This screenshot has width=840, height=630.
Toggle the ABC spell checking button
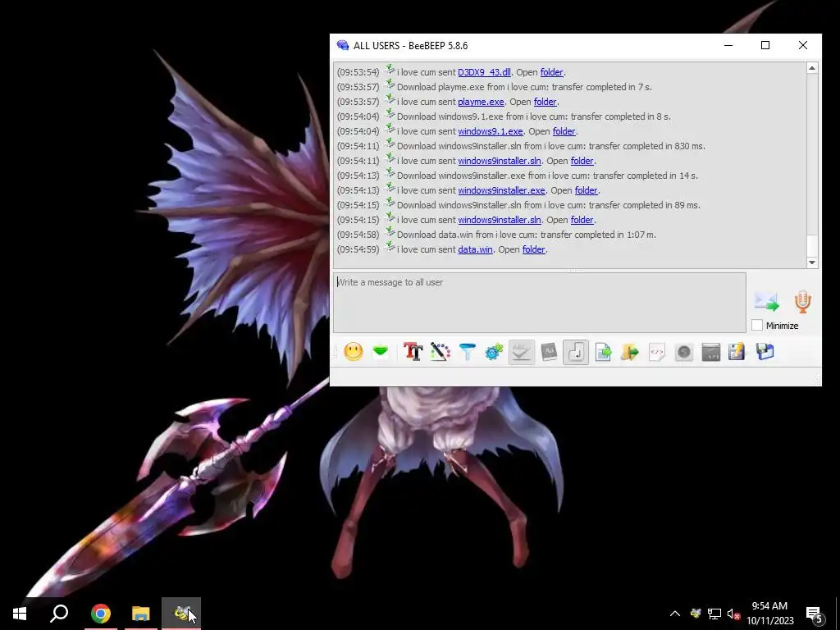pos(521,352)
